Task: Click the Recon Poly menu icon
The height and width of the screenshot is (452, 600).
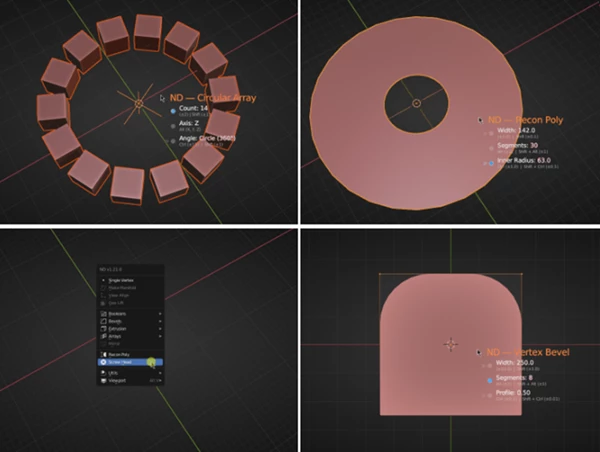Action: 103,355
